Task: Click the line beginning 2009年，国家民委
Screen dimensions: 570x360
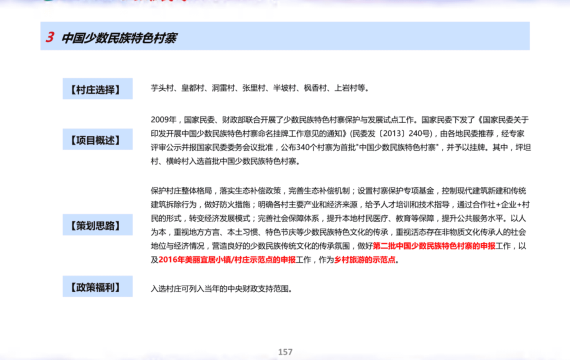Action: coord(340,120)
